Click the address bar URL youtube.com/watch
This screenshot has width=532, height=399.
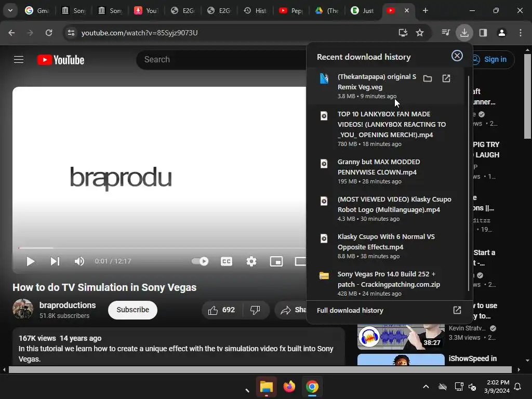click(x=139, y=33)
